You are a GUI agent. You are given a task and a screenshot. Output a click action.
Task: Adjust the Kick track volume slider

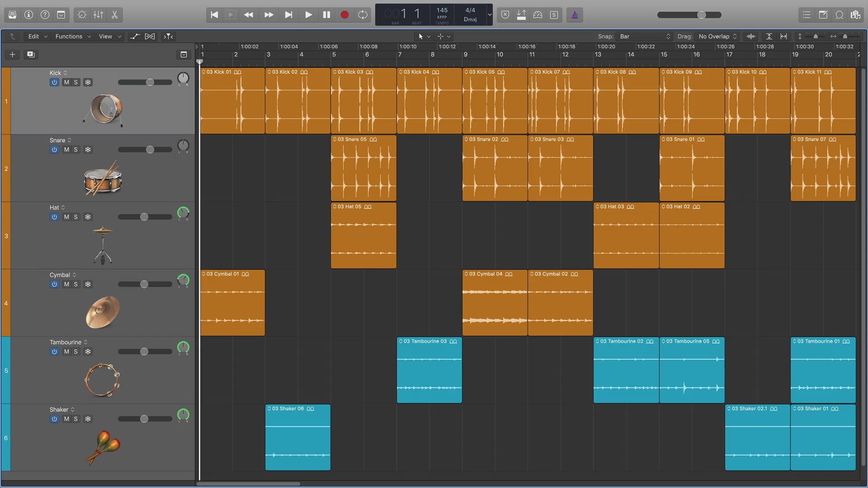(x=145, y=82)
